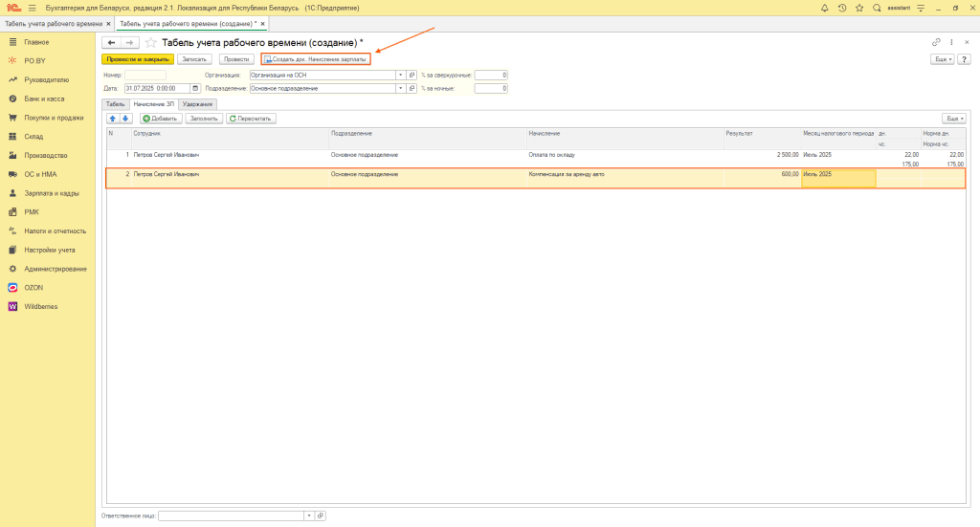
Task: Select the Оплата по окладу cell
Action: 625,159
